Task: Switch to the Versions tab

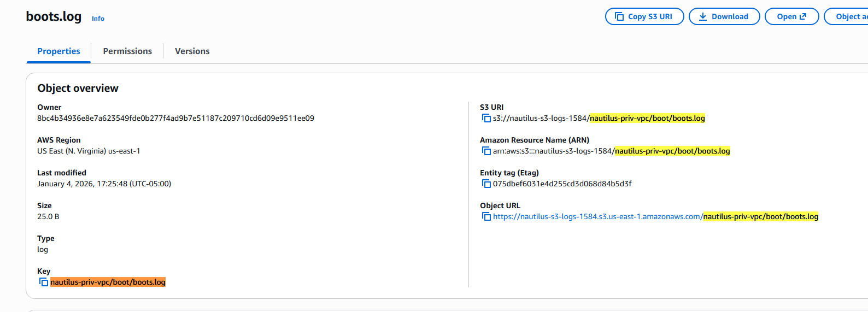Action: tap(192, 51)
